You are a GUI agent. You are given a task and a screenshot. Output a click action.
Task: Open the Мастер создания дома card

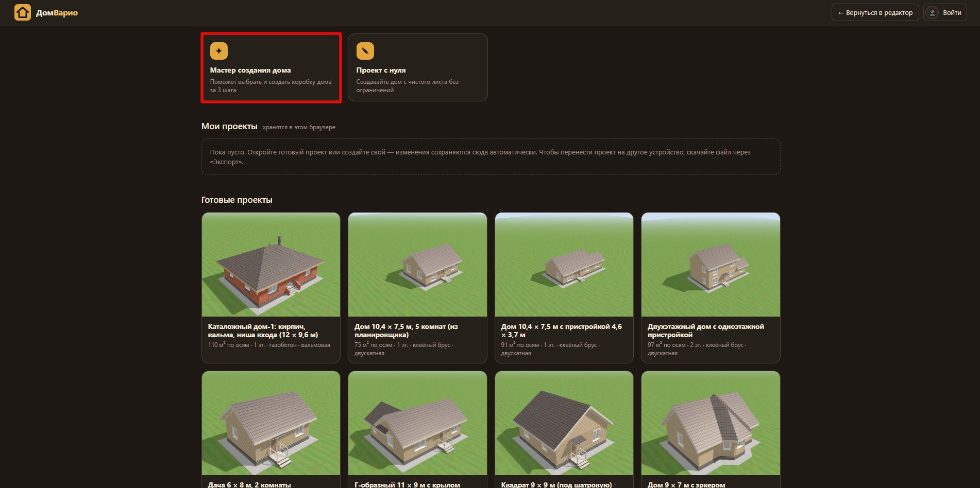point(271,67)
